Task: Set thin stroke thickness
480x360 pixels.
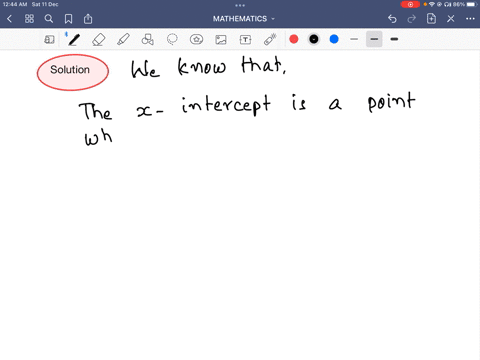Action: [x=354, y=39]
